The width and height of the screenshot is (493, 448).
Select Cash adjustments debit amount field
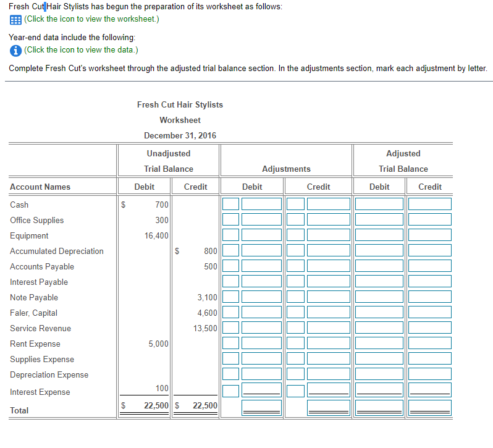tap(261, 204)
